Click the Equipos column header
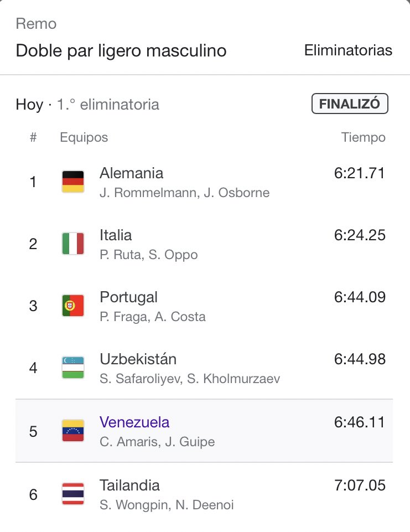 point(84,137)
